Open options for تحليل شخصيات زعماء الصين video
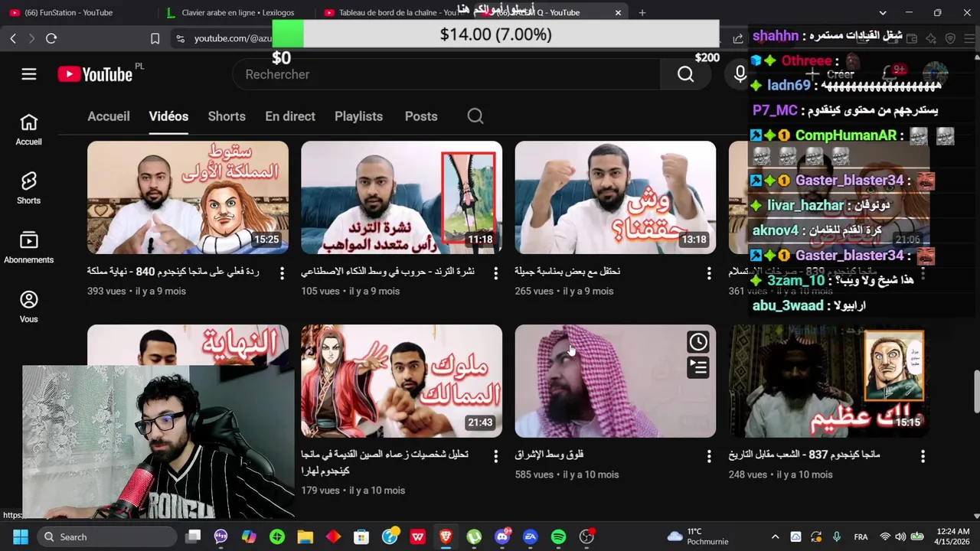 (x=495, y=456)
